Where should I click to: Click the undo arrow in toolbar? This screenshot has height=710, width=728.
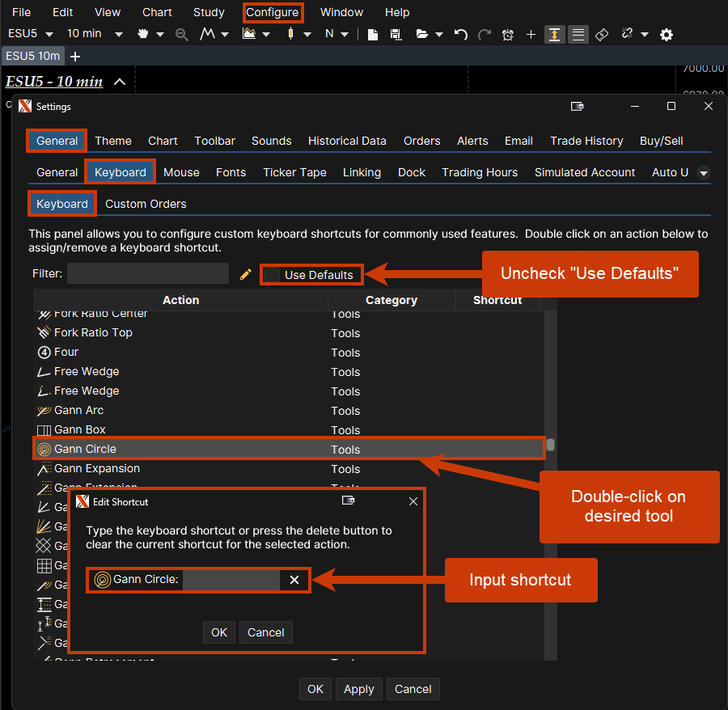(x=460, y=35)
